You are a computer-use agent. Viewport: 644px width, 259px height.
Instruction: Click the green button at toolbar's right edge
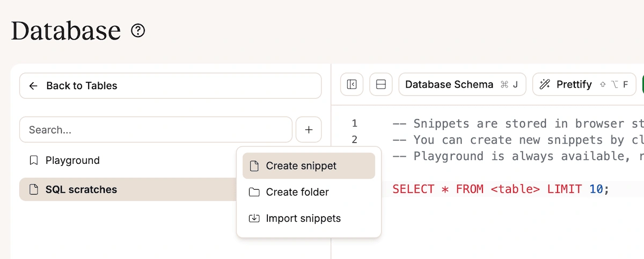pos(642,84)
